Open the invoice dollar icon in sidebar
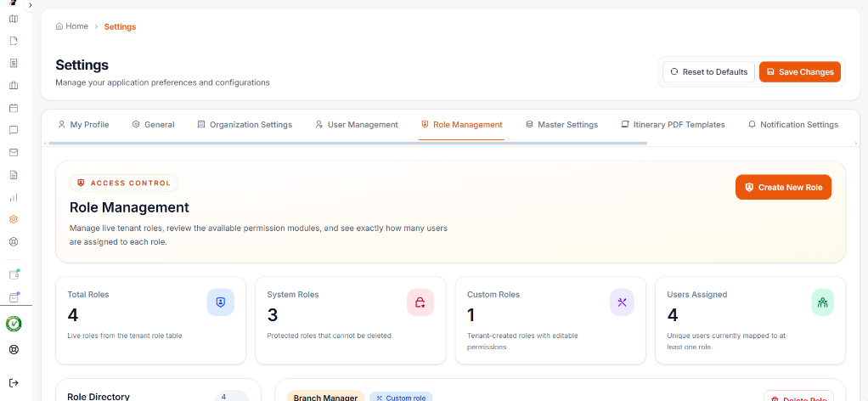 (14, 63)
